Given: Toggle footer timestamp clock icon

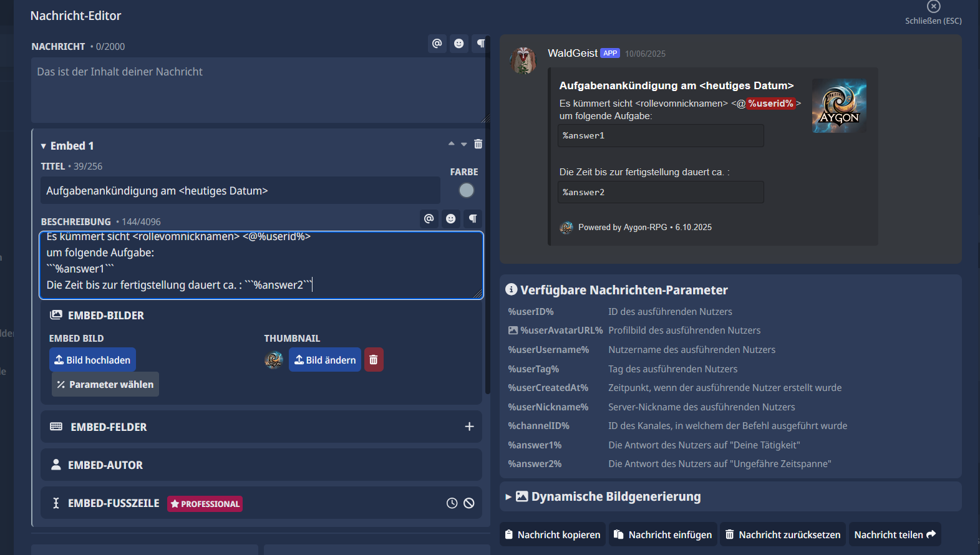Looking at the screenshot, I should tap(452, 503).
